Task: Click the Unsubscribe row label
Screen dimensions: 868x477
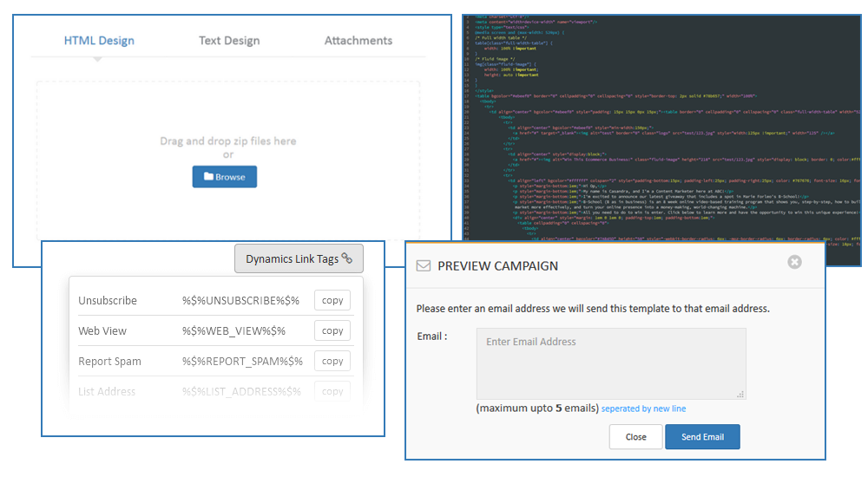Action: pyautogui.click(x=108, y=300)
